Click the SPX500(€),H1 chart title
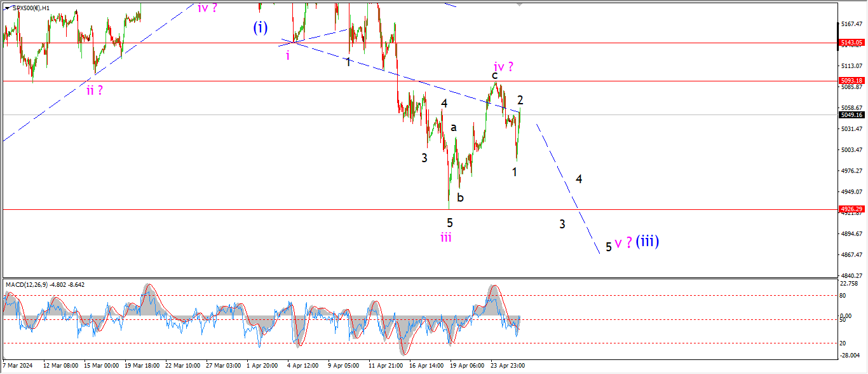Image resolution: width=868 pixels, height=374 pixels. pyautogui.click(x=32, y=8)
